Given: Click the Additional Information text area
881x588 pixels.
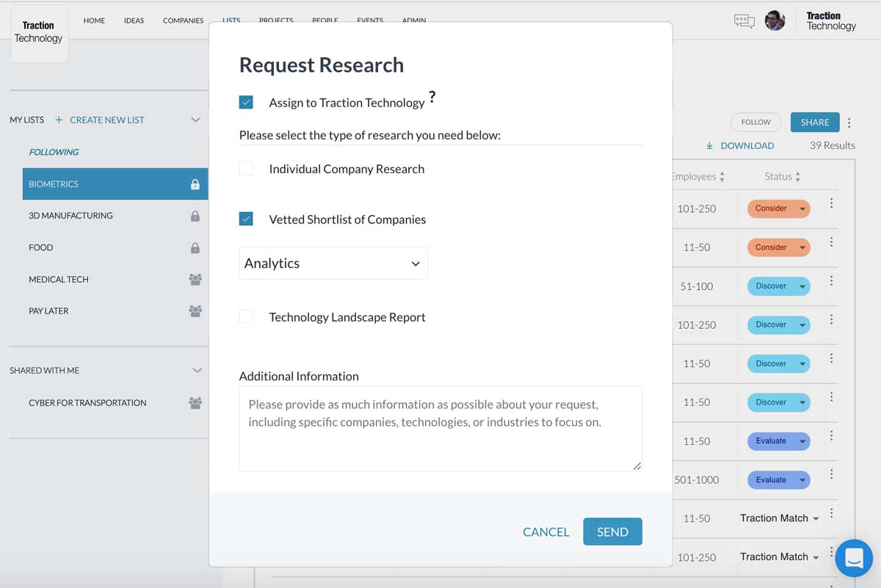Looking at the screenshot, I should pos(440,428).
